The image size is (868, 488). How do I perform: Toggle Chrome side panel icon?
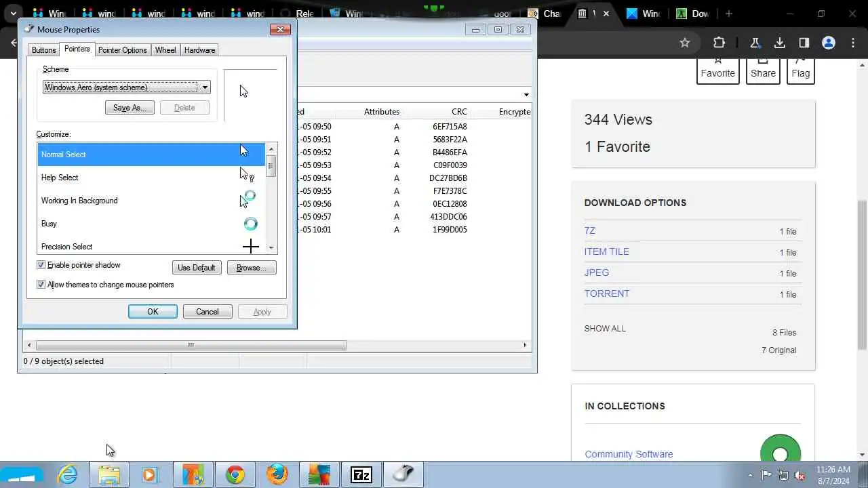(804, 43)
